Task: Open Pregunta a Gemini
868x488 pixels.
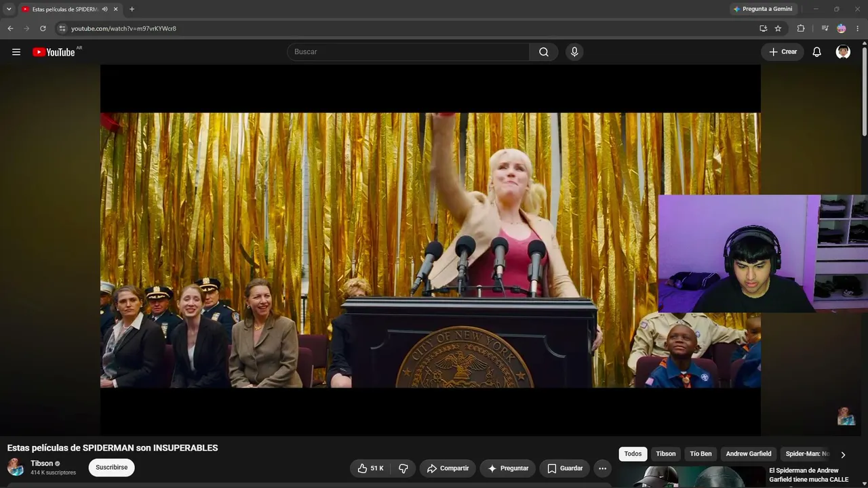Action: [762, 9]
